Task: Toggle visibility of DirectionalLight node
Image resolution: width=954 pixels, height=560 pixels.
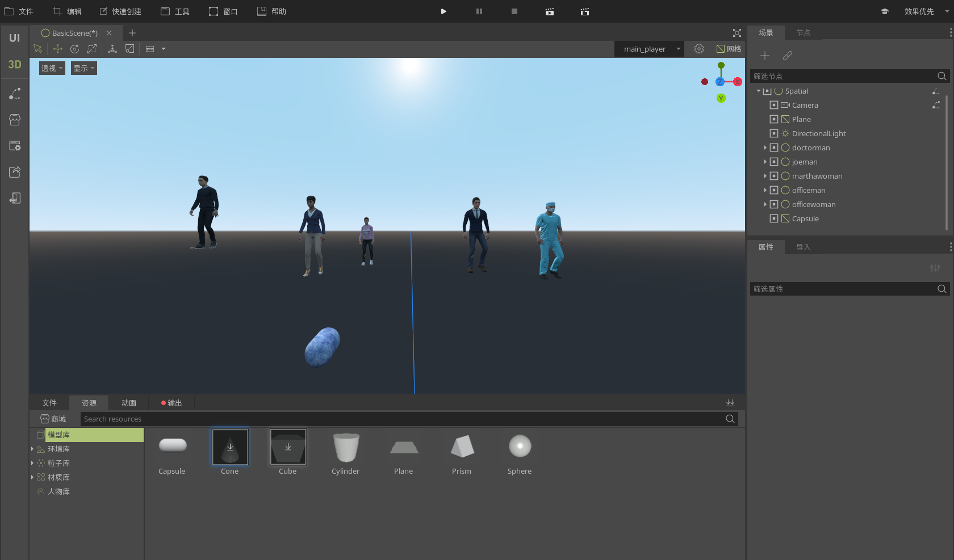Action: (773, 133)
